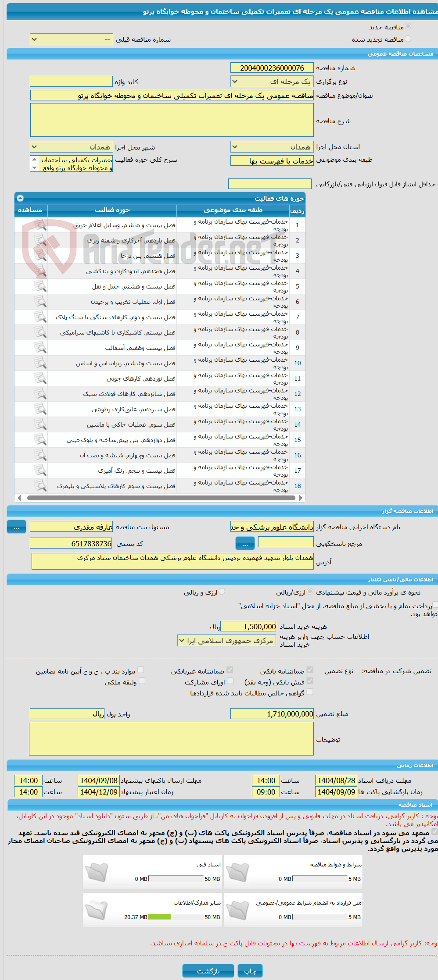Select مناقصه تجدید شده radio button
The height and width of the screenshot is (980, 438).
pyautogui.click(x=408, y=39)
